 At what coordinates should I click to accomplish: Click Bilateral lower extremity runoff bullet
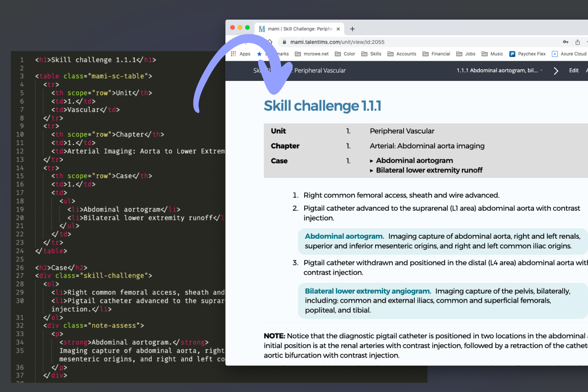coord(429,170)
